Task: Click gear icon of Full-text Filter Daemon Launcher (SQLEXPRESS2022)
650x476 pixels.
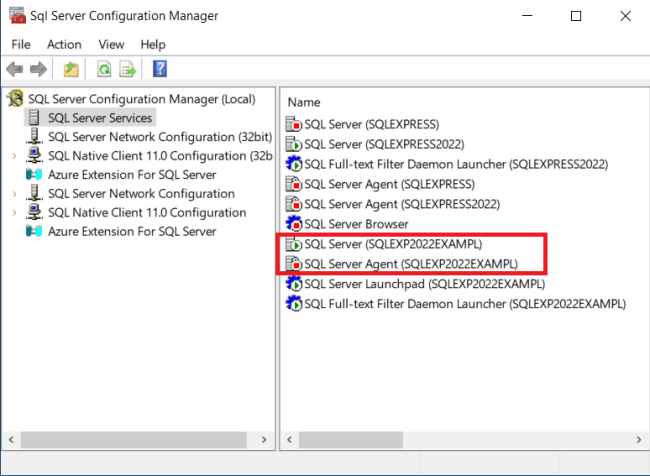Action: coord(293,164)
